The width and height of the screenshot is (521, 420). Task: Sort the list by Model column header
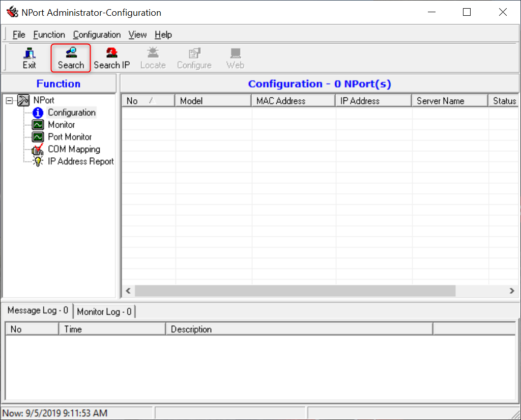[213, 101]
